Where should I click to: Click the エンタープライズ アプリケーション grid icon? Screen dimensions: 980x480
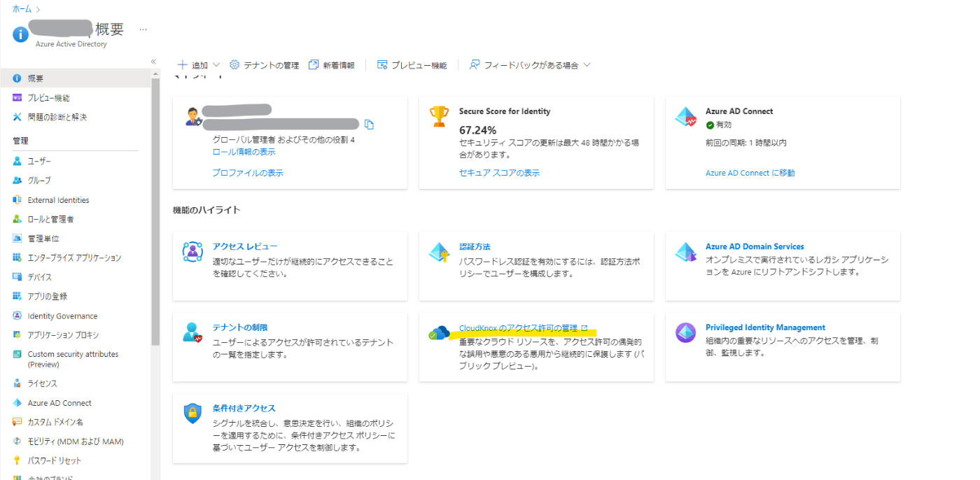click(x=17, y=257)
